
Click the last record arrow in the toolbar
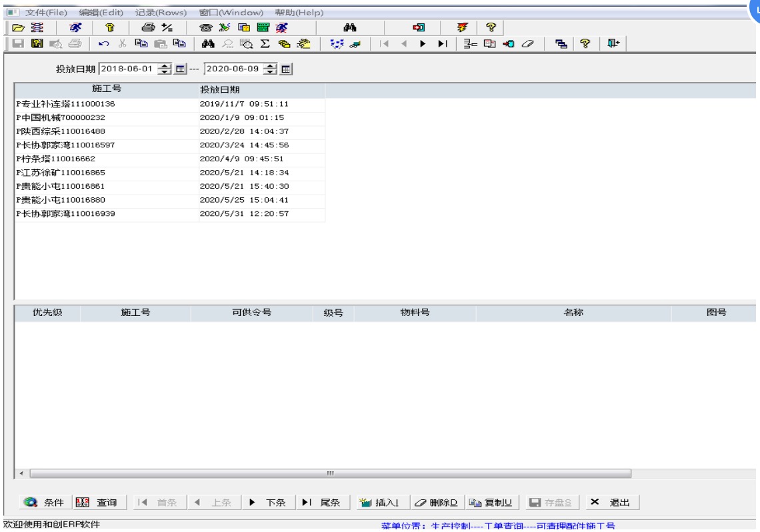(x=442, y=43)
